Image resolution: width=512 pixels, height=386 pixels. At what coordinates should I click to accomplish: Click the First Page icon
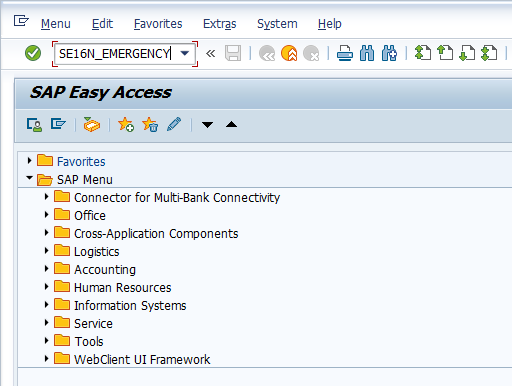pyautogui.click(x=423, y=53)
